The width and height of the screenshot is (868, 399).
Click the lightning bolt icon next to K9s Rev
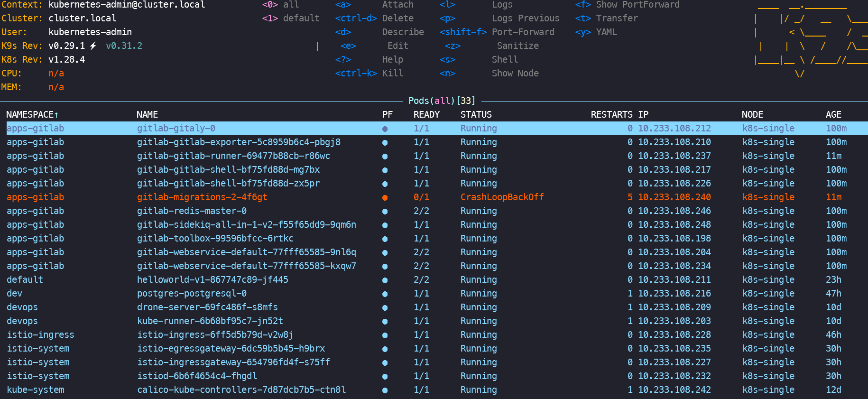(x=93, y=46)
